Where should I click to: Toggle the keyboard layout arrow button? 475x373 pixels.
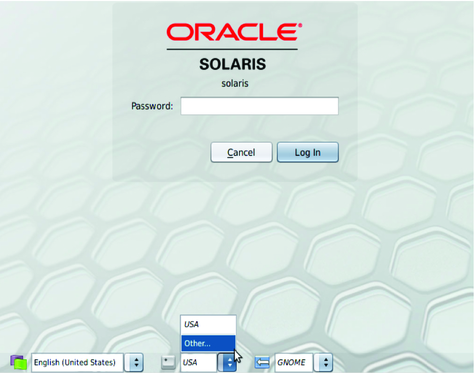tap(227, 362)
